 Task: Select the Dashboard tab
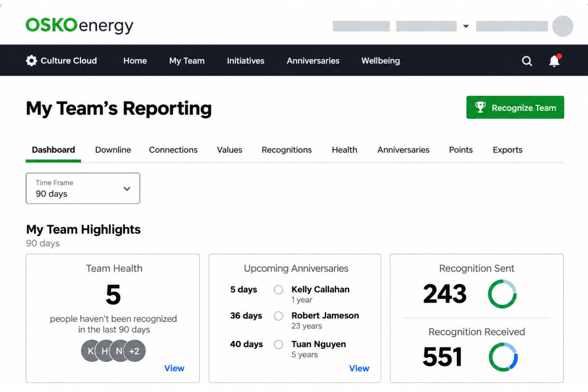[x=53, y=150]
